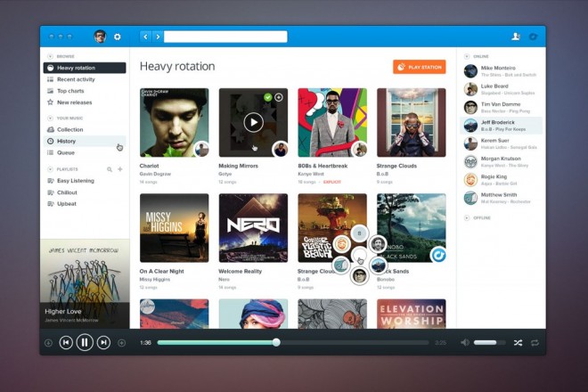Click the user avatar on Chariot cover
Screen dimensions: 588x392
(x=201, y=150)
